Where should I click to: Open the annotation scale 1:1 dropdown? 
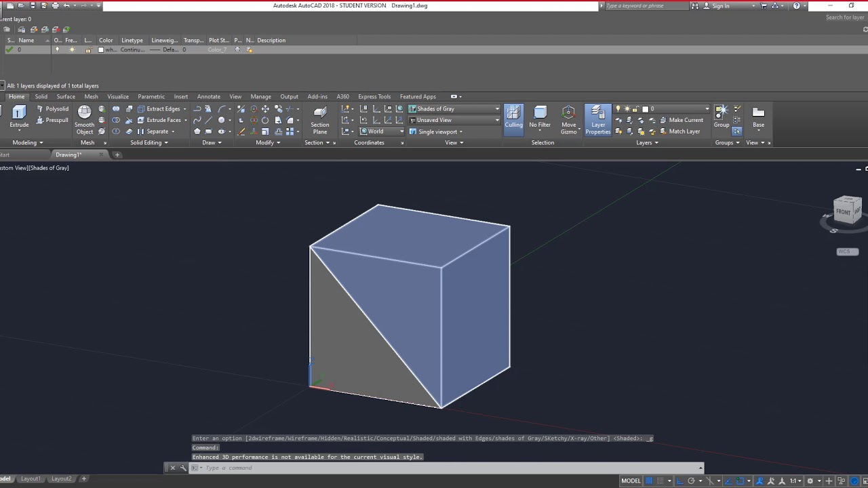[x=795, y=481]
